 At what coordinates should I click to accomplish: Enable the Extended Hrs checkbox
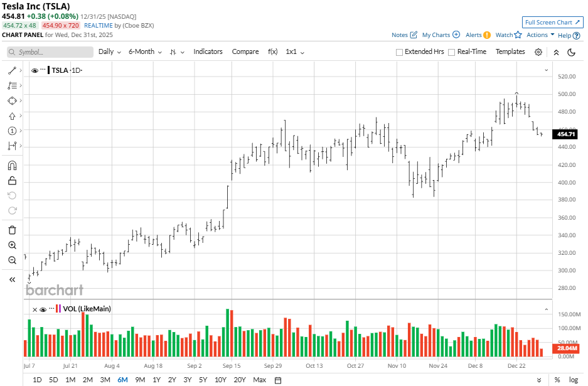coord(399,52)
